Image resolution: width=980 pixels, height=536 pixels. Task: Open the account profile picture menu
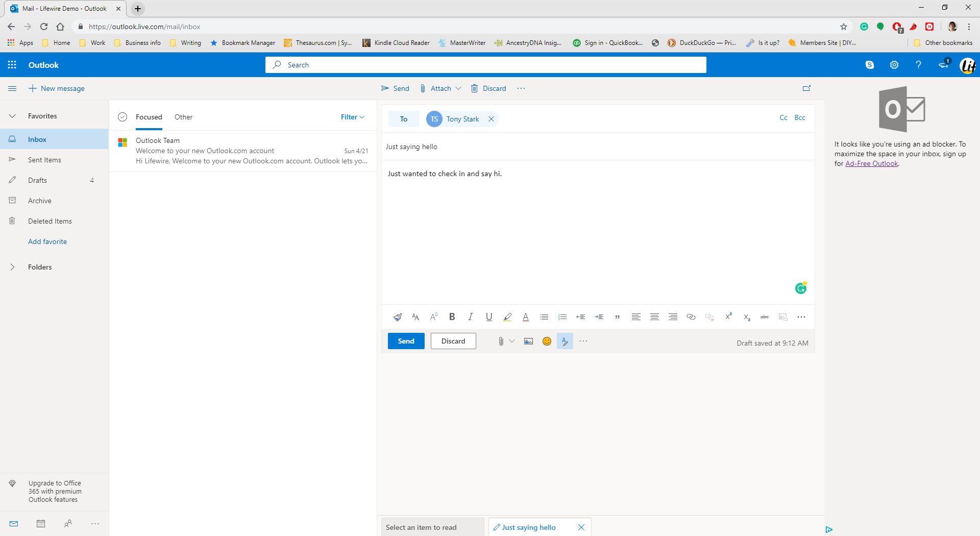[968, 65]
